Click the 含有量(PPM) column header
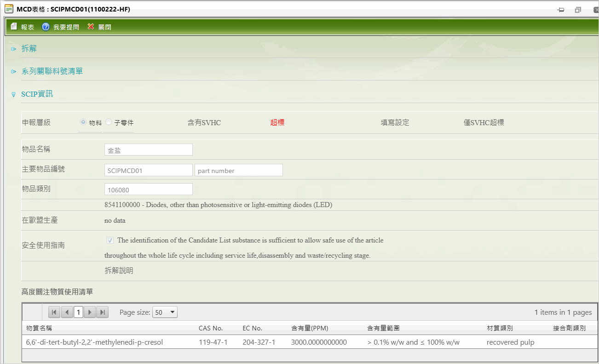The image size is (599, 364). [x=310, y=328]
